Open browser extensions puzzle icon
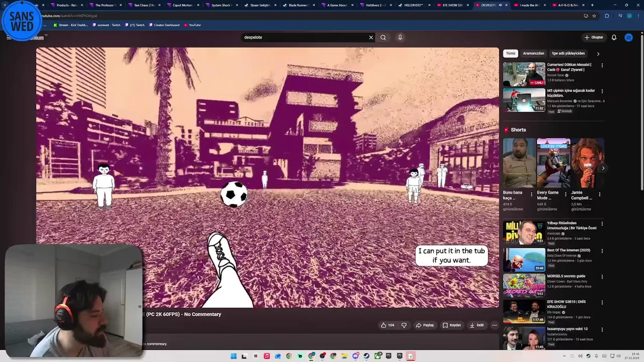 click(607, 16)
